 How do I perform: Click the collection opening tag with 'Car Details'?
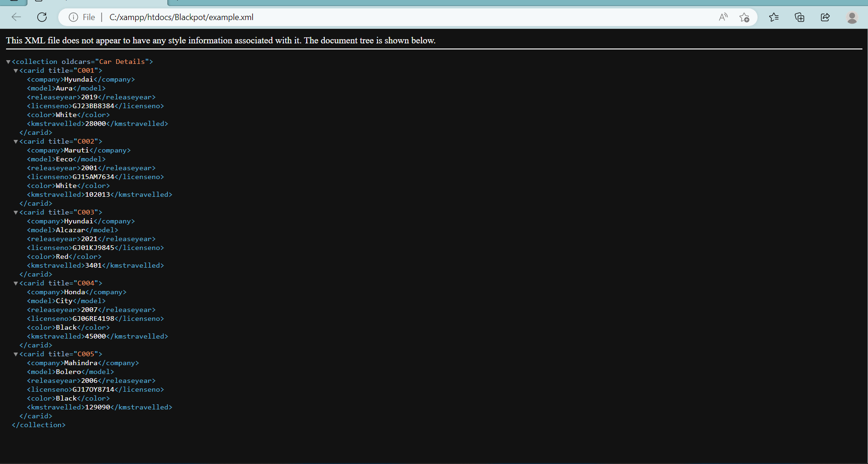[x=83, y=62]
